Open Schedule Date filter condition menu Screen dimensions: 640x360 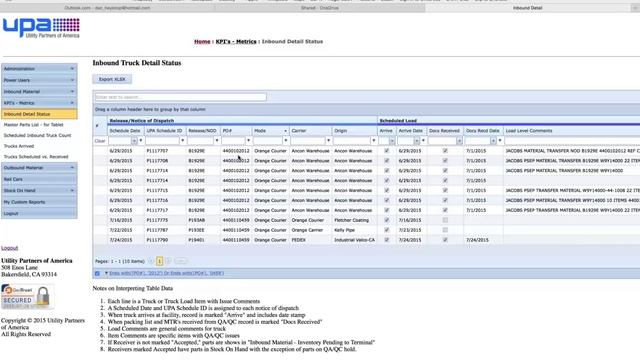(x=141, y=141)
